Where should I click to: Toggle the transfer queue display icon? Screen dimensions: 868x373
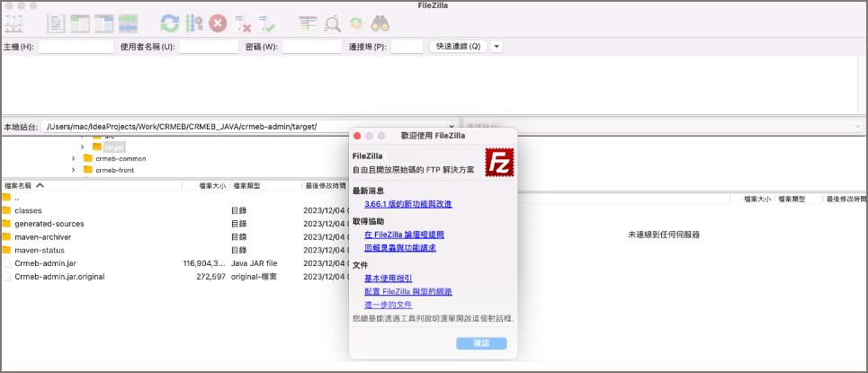pyautogui.click(x=128, y=22)
